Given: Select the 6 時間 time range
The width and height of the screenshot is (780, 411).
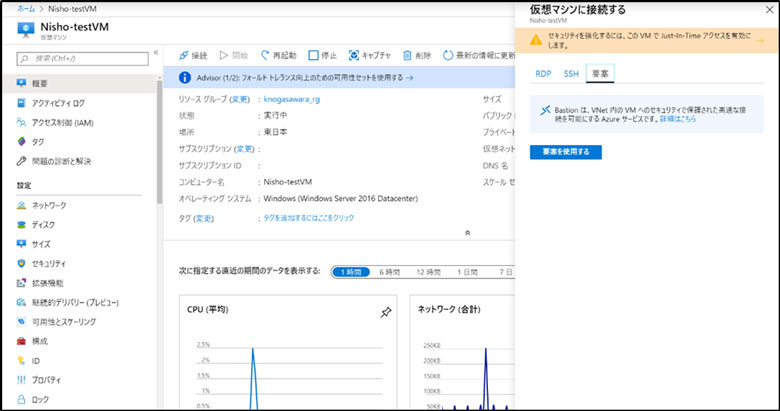Looking at the screenshot, I should [388, 271].
